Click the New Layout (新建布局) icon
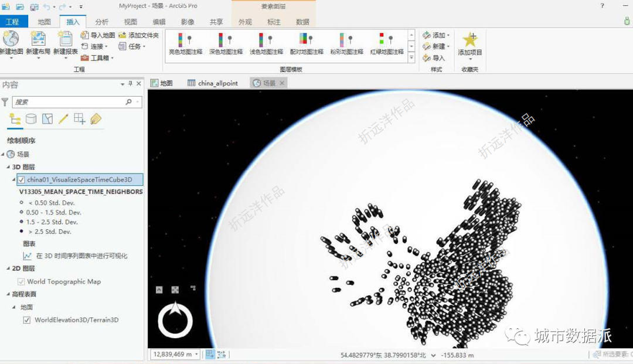 [x=38, y=39]
